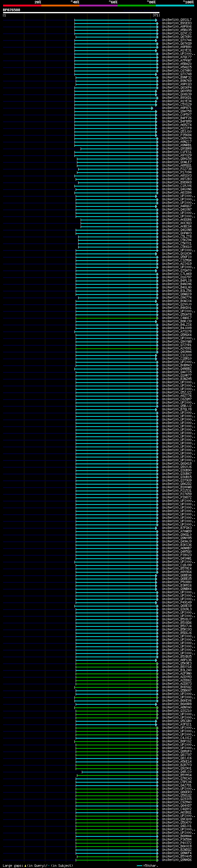Select hit label UniRef100_O65076
The image size is (197, 868).
pyautogui.click(x=176, y=138)
